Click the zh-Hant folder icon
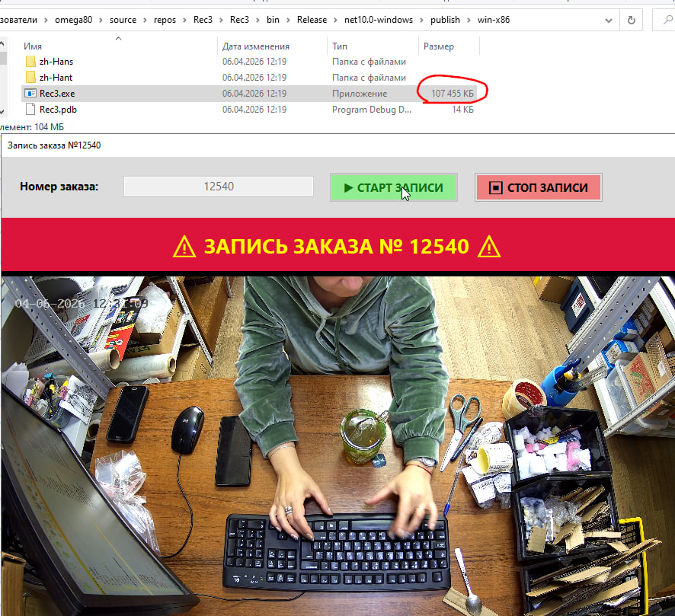Screen dimensions: 675x616 pyautogui.click(x=30, y=78)
